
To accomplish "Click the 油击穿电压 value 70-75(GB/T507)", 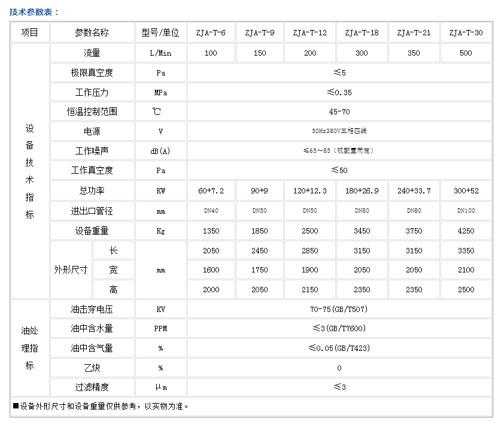I will [339, 310].
